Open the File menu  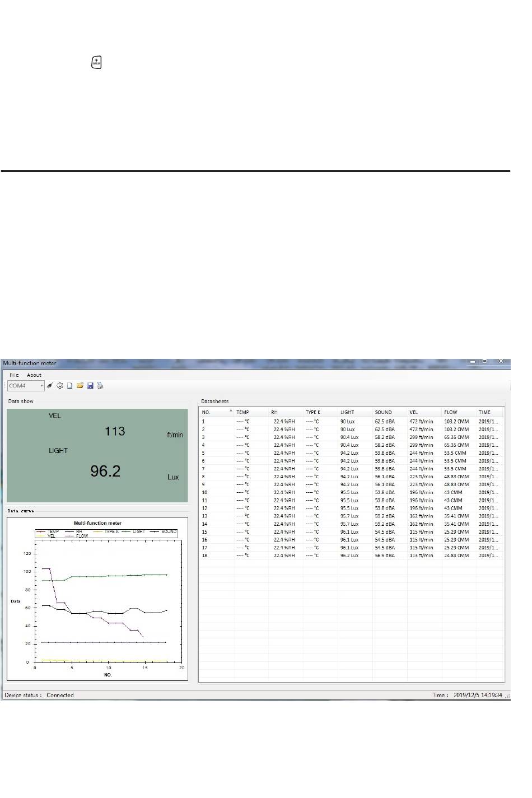point(14,375)
